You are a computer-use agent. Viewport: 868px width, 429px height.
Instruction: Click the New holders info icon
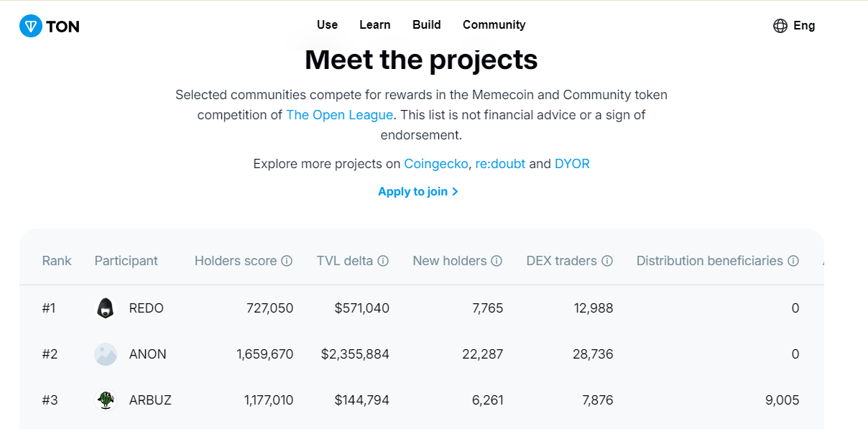(497, 261)
